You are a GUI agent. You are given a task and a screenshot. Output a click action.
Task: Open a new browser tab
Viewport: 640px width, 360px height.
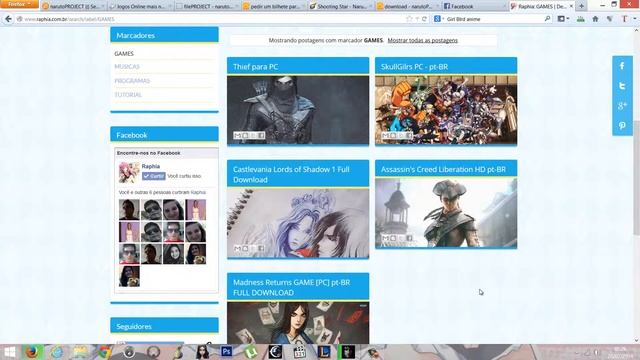[x=581, y=6]
